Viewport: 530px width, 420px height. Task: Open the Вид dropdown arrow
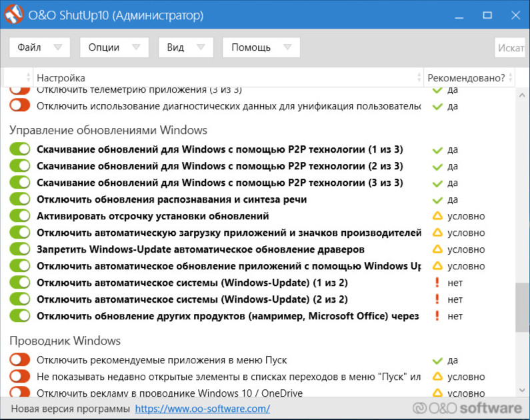click(x=201, y=47)
